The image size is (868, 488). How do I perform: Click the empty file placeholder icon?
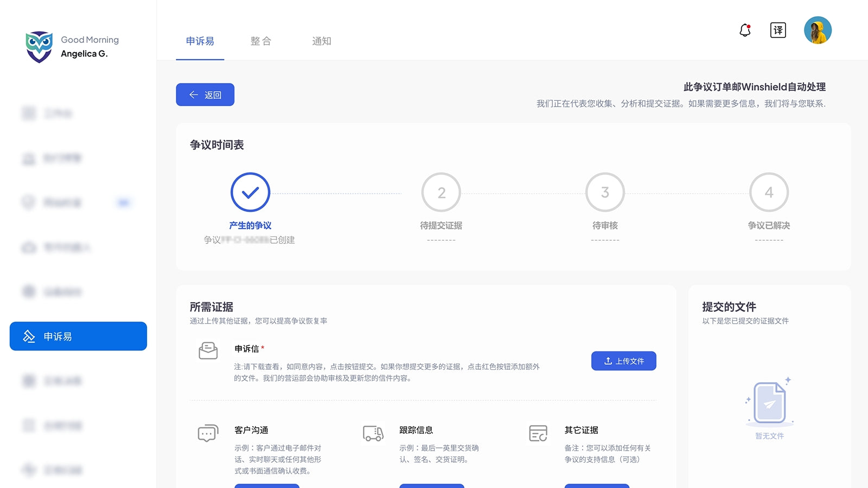[x=769, y=402]
